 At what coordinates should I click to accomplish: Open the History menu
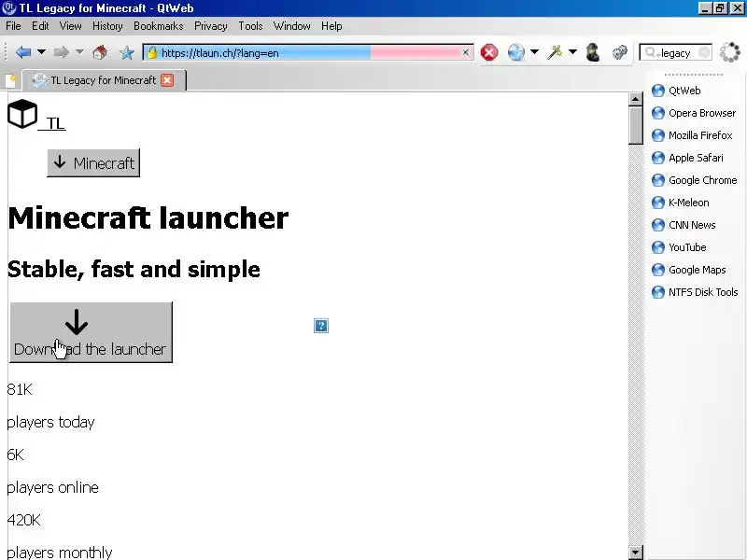(x=107, y=26)
